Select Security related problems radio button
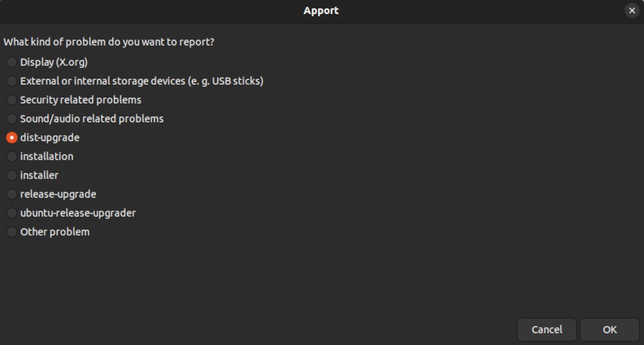 (11, 100)
